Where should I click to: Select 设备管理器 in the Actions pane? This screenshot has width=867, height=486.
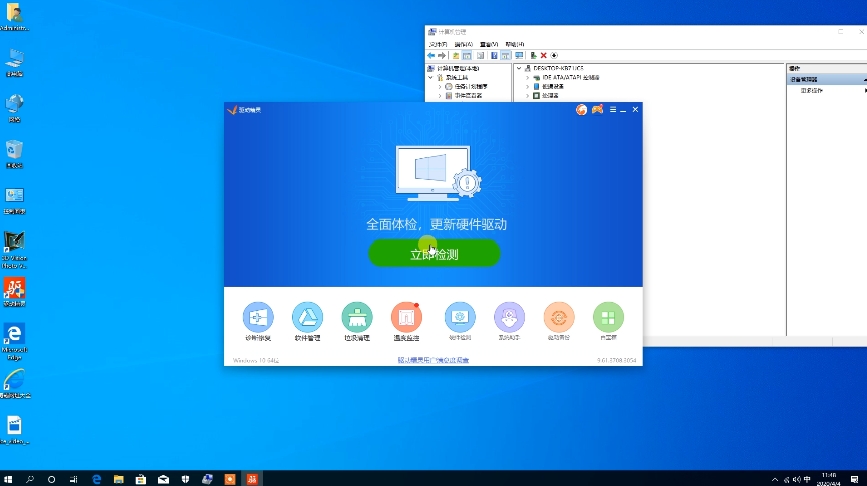tap(804, 80)
